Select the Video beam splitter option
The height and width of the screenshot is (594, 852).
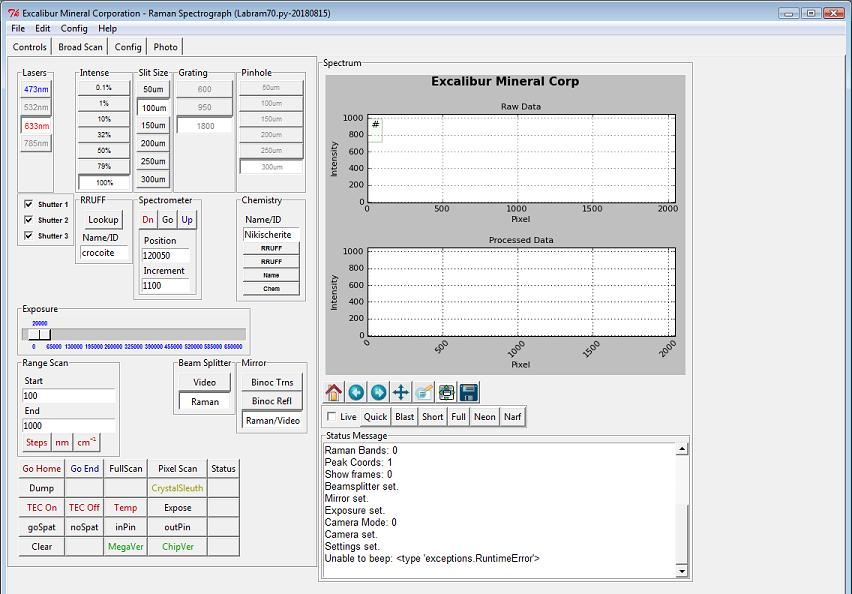pos(205,382)
